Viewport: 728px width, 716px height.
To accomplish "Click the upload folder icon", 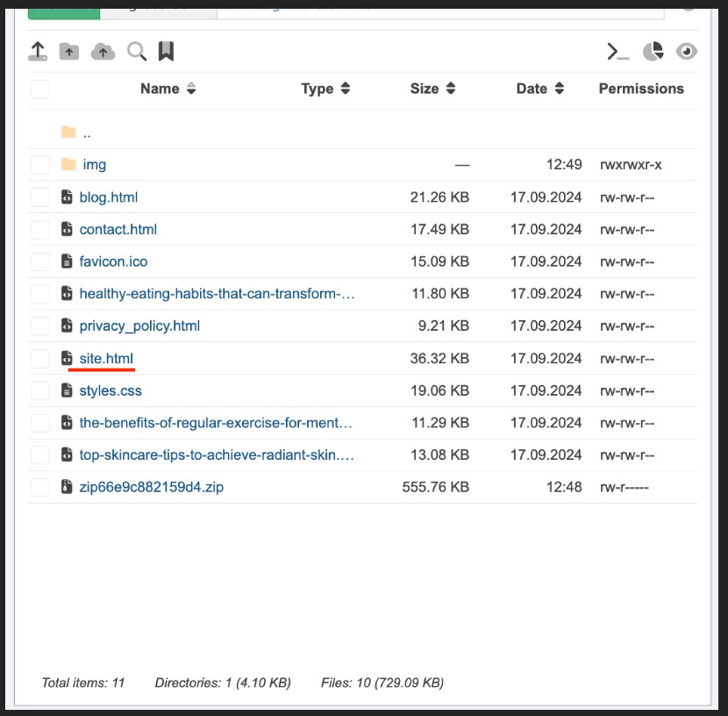I will (69, 52).
